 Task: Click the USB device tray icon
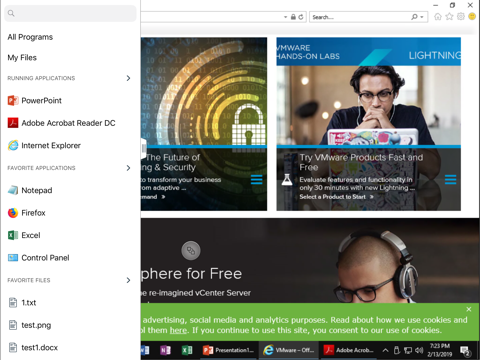(x=397, y=350)
